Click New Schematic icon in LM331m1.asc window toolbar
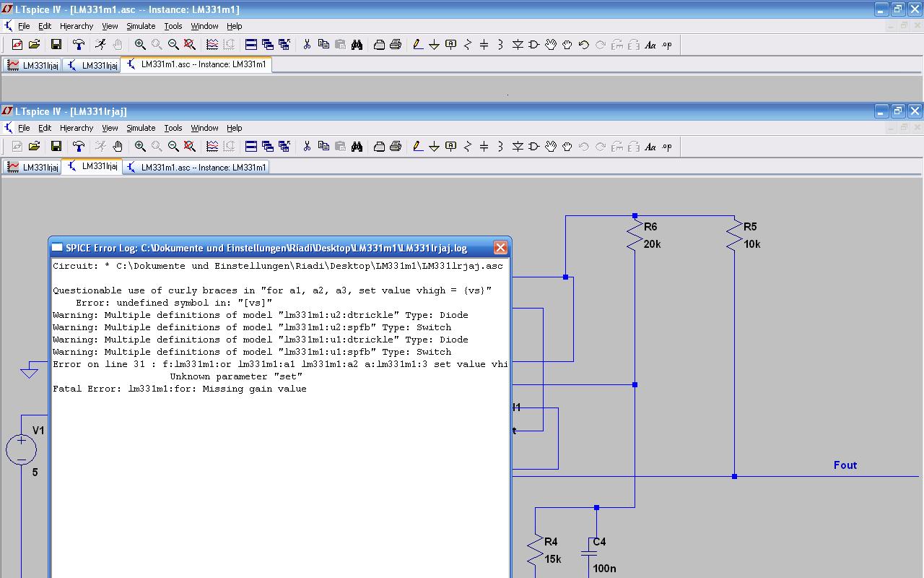Viewport: 924px width, 578px height. 17,44
